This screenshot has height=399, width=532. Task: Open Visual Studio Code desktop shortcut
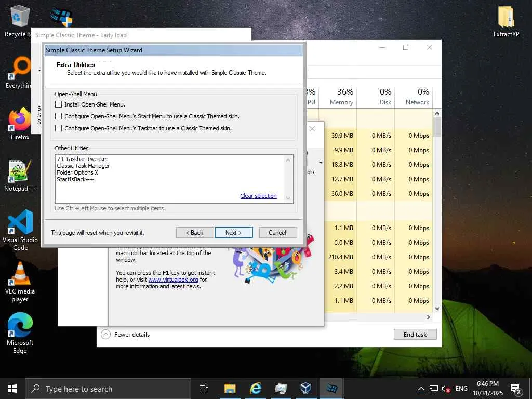tap(20, 230)
